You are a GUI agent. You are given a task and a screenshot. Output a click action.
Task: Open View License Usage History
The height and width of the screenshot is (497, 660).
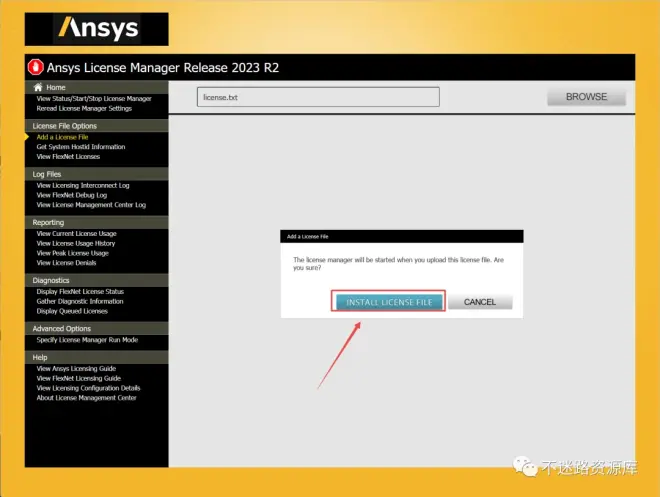tap(76, 243)
